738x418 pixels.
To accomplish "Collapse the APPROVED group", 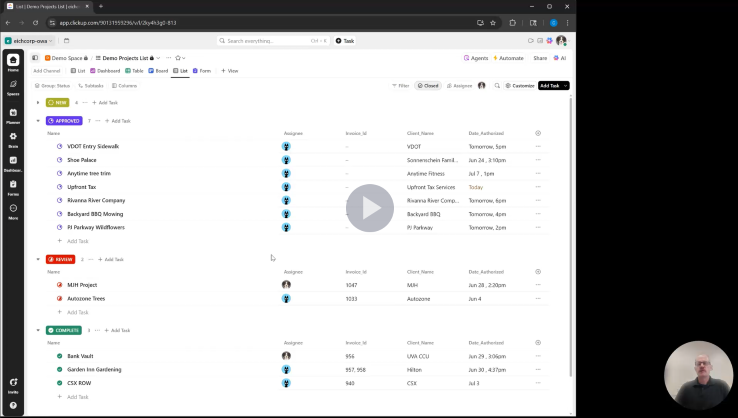I will [x=38, y=120].
